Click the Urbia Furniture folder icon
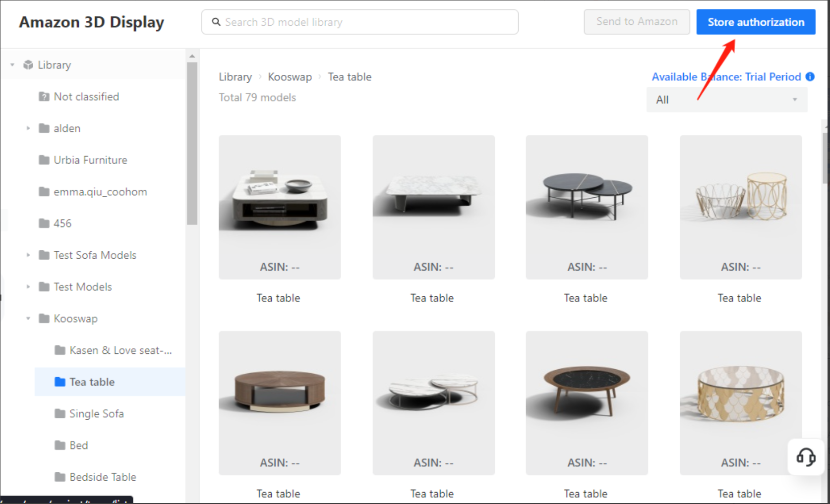Viewport: 830px width, 504px height. tap(44, 160)
